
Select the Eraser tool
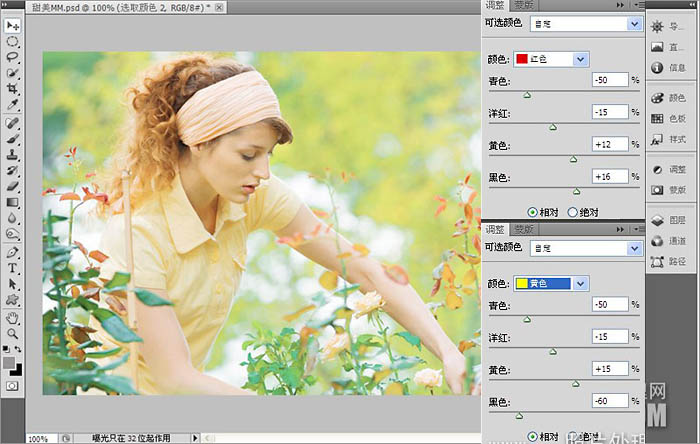[x=12, y=187]
